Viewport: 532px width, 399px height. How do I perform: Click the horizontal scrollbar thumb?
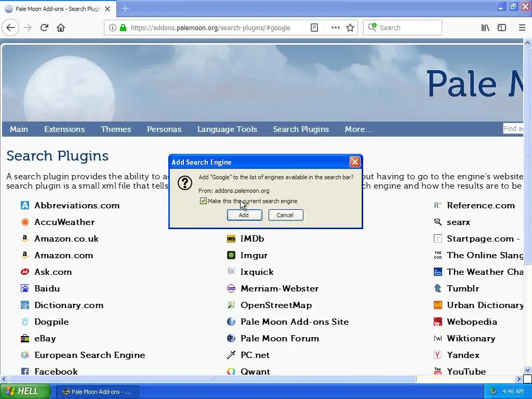[212, 379]
